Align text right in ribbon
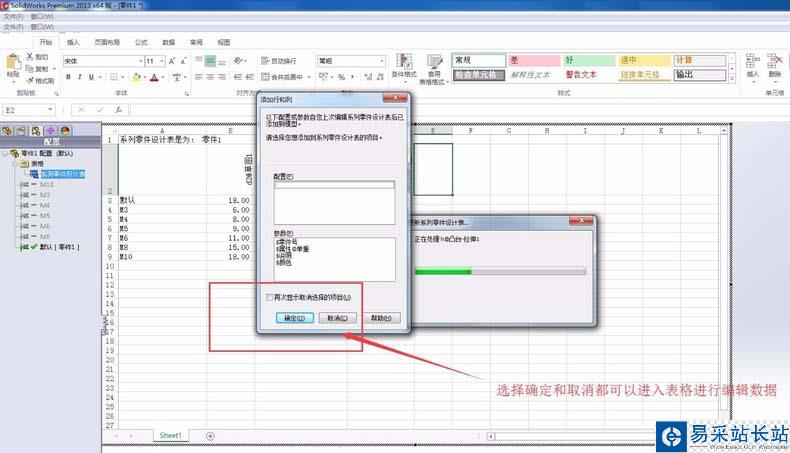This screenshot has width=790, height=453. pyautogui.click(x=222, y=77)
